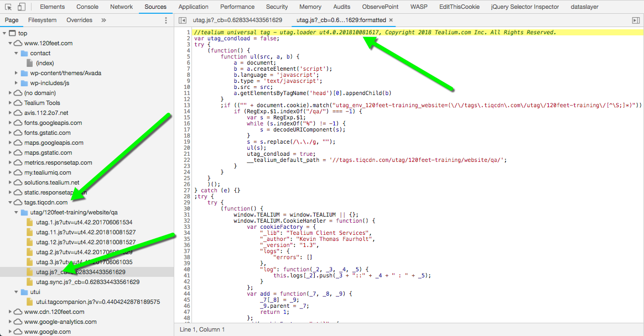Expand the (no domain) node

[x=11, y=93]
